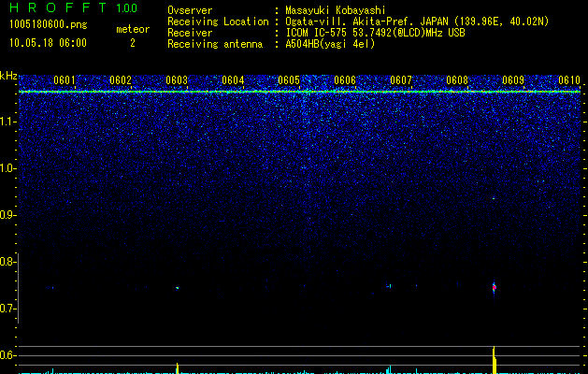Click the kHz axis unit label
Viewport: 588px width, 374px height.
pyautogui.click(x=8, y=76)
